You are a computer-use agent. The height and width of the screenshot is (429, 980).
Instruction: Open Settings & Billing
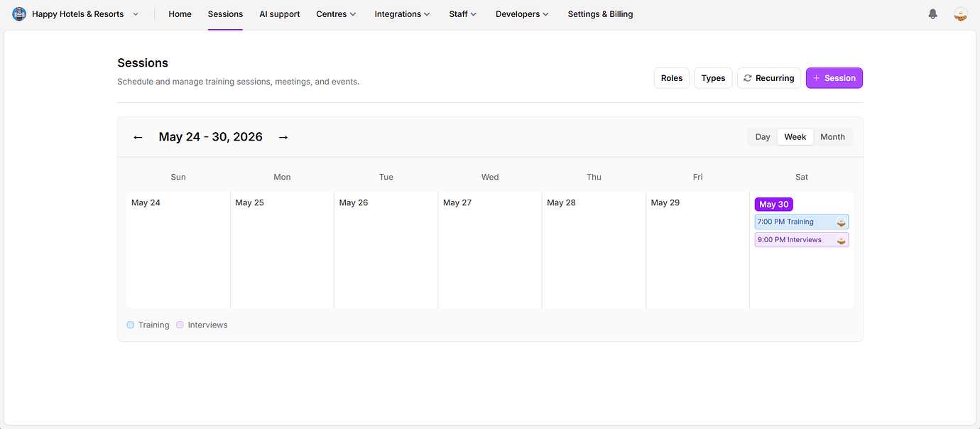[600, 14]
